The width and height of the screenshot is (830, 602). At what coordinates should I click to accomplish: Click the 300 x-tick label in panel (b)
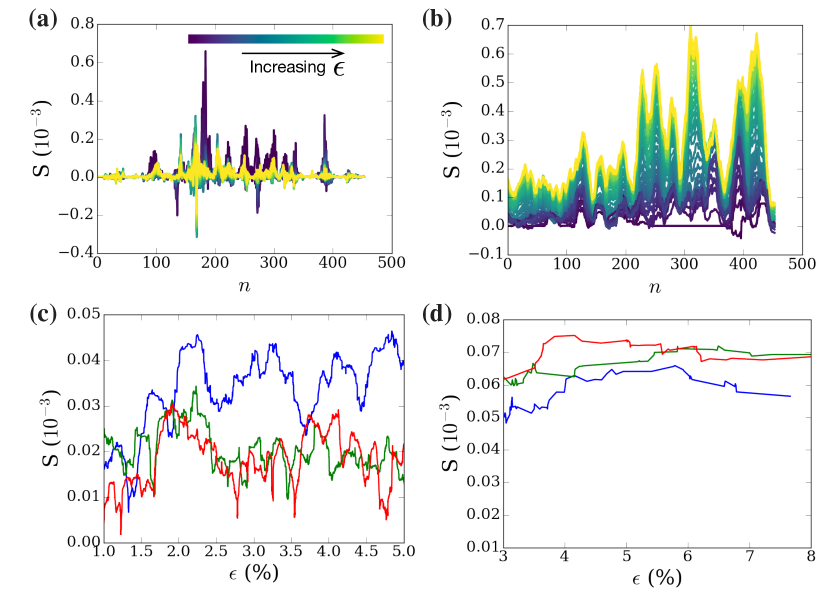point(684,264)
